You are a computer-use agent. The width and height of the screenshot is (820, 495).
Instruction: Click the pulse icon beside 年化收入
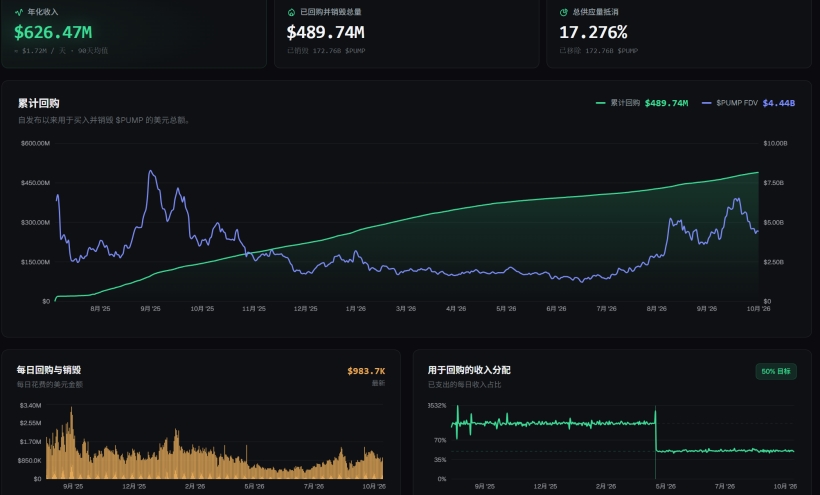point(19,12)
